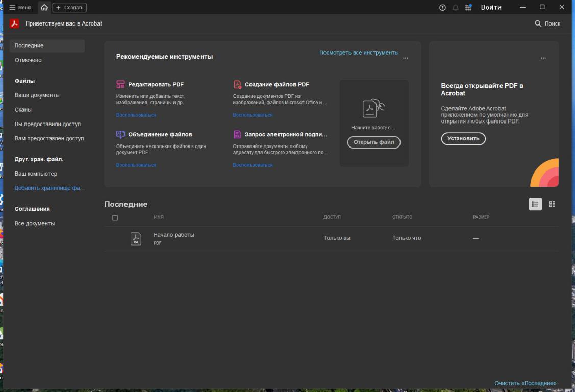Image resolution: width=575 pixels, height=392 pixels.
Task: Click the Поиск search field
Action: pyautogui.click(x=547, y=23)
